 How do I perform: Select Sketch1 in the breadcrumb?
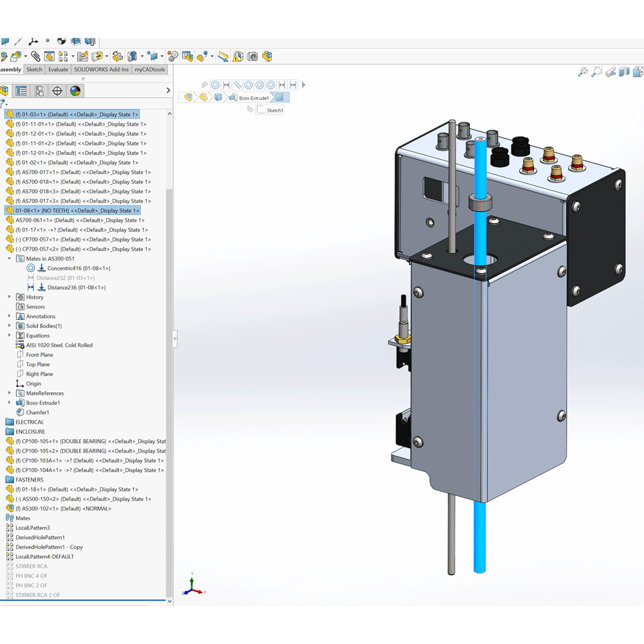tap(275, 111)
